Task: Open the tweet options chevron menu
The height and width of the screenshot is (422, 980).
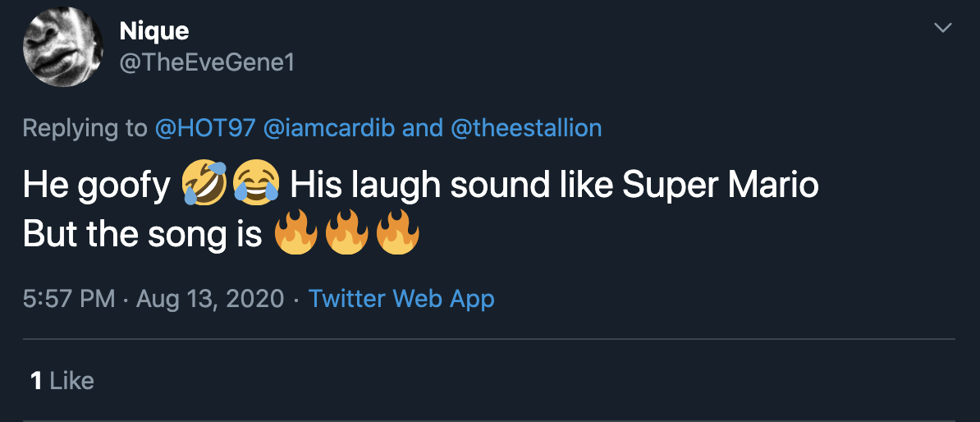Action: pos(943,29)
